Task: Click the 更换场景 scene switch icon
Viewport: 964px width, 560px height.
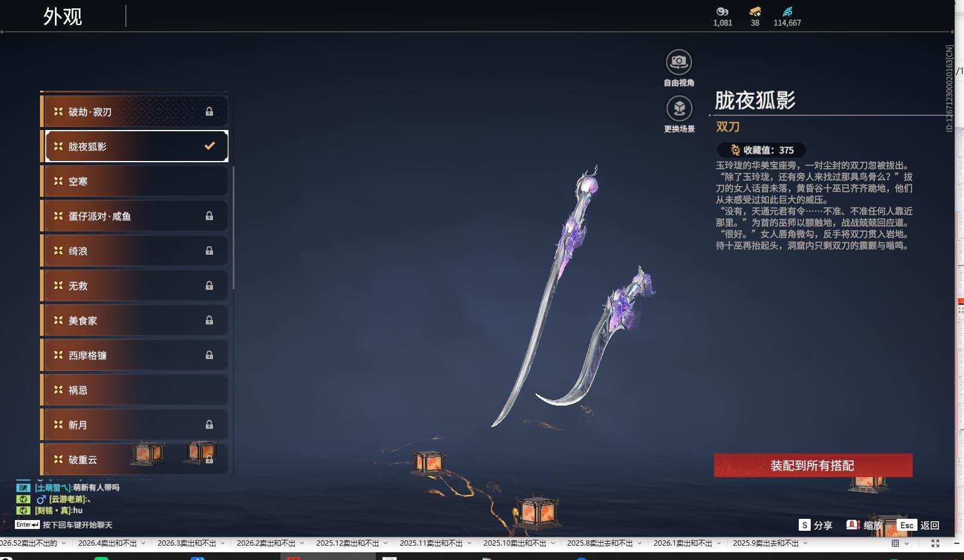Action: (x=679, y=108)
